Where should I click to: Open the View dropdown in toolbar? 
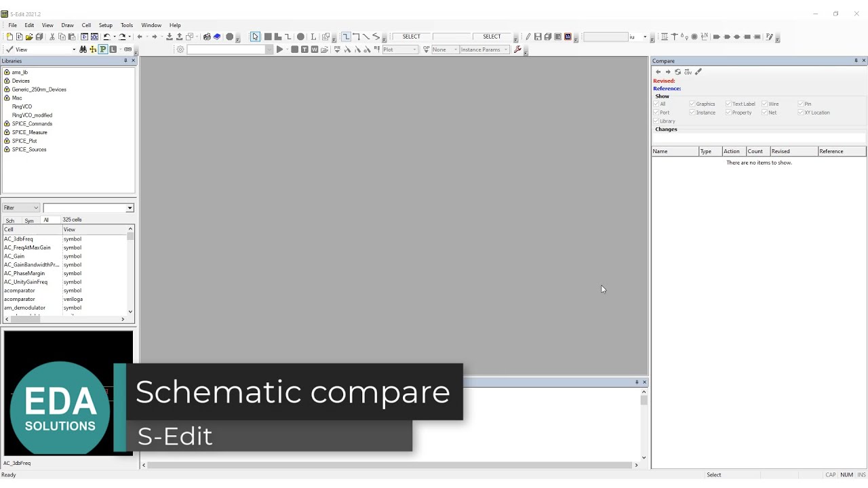74,49
